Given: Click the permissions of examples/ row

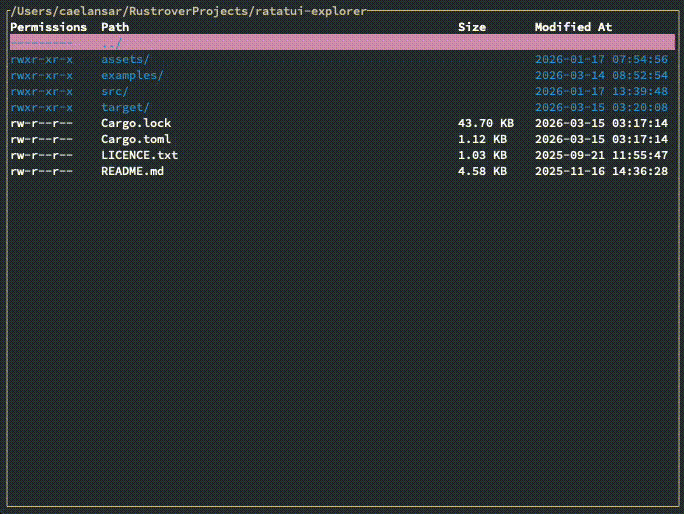Looking at the screenshot, I should coord(41,75).
